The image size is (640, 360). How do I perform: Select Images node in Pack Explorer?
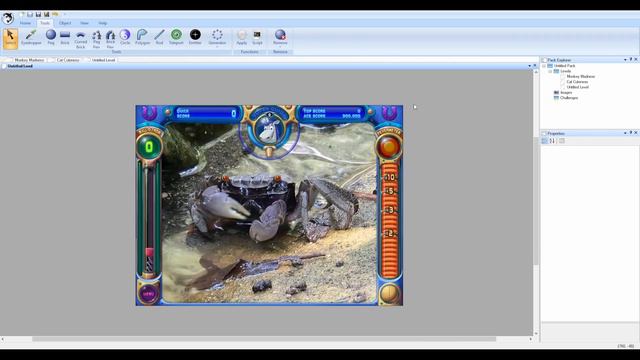(566, 93)
